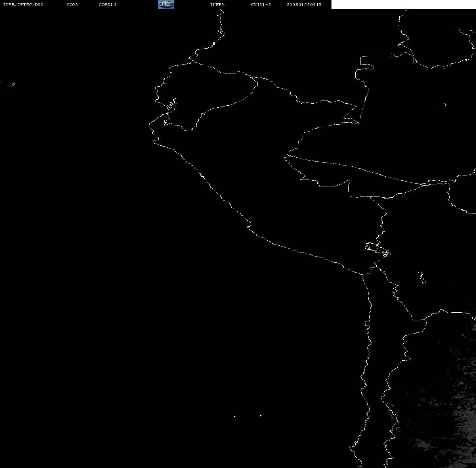The width and height of the screenshot is (476, 468).
Task: Select the INFRA label in header
Action: click(217, 4)
